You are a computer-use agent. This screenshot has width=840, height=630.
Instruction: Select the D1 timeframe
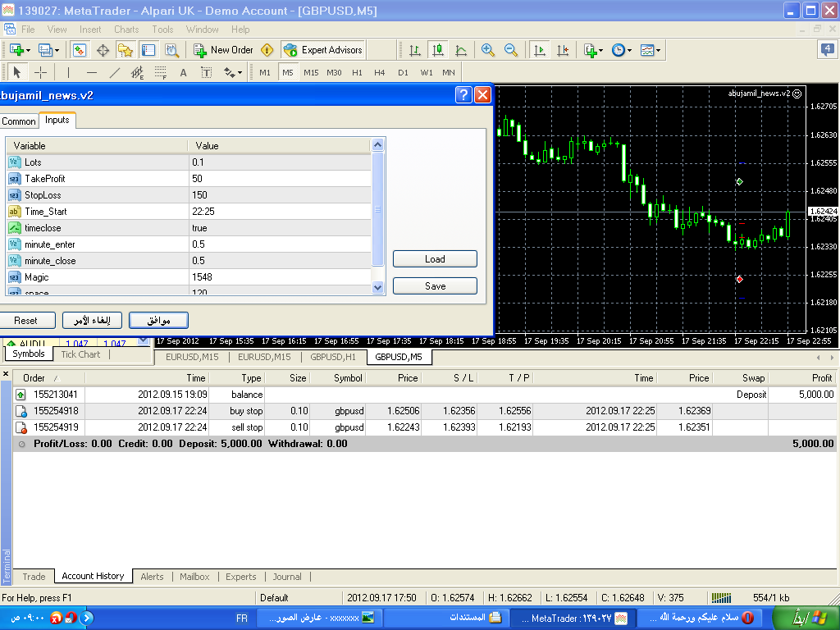[x=403, y=72]
